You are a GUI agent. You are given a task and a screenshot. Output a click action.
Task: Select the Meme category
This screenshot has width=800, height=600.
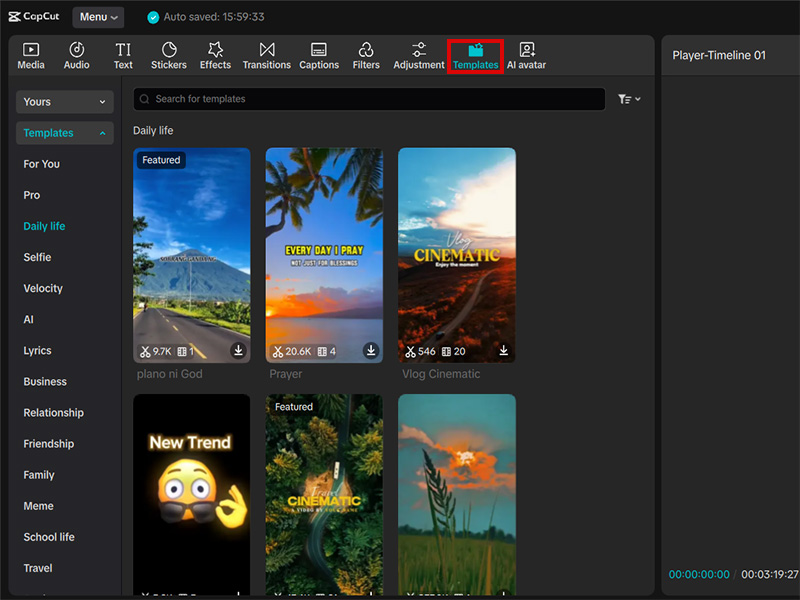click(x=38, y=507)
